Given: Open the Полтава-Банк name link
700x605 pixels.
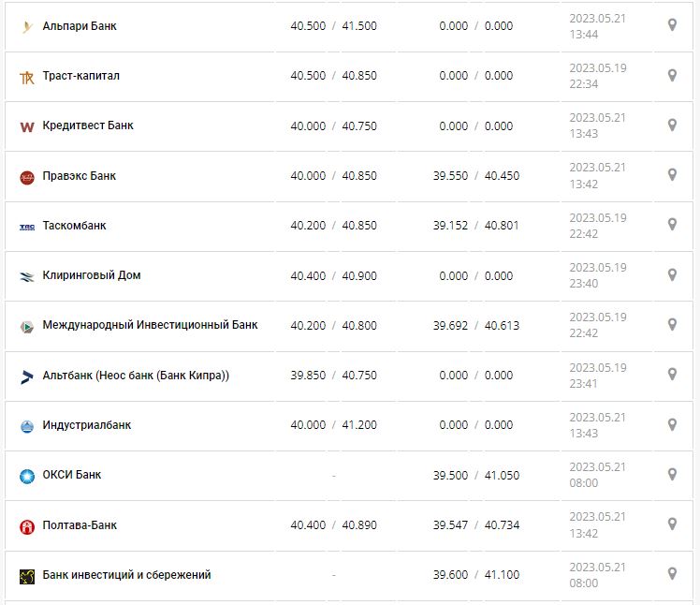Looking at the screenshot, I should pyautogui.click(x=80, y=525).
